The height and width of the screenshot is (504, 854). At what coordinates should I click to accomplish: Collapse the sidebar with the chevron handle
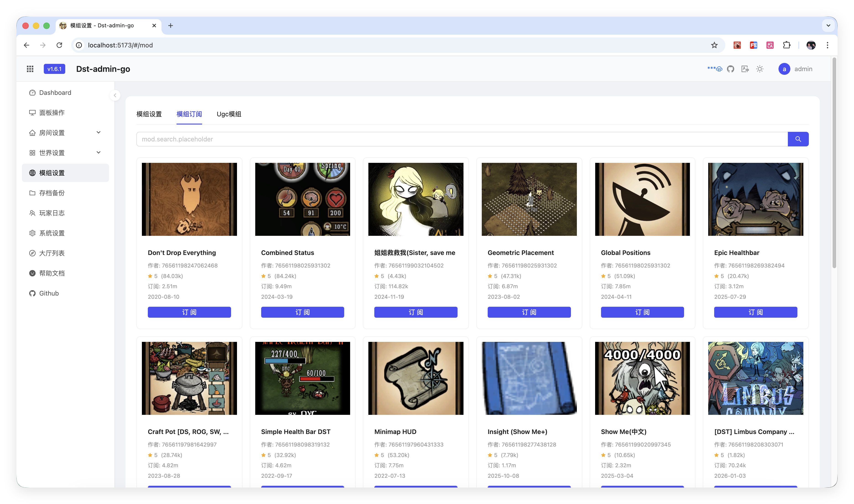(115, 95)
